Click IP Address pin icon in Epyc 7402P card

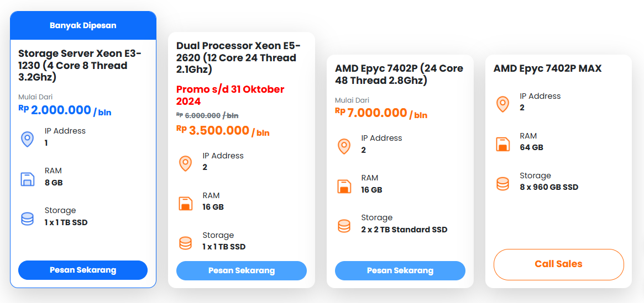pyautogui.click(x=344, y=146)
